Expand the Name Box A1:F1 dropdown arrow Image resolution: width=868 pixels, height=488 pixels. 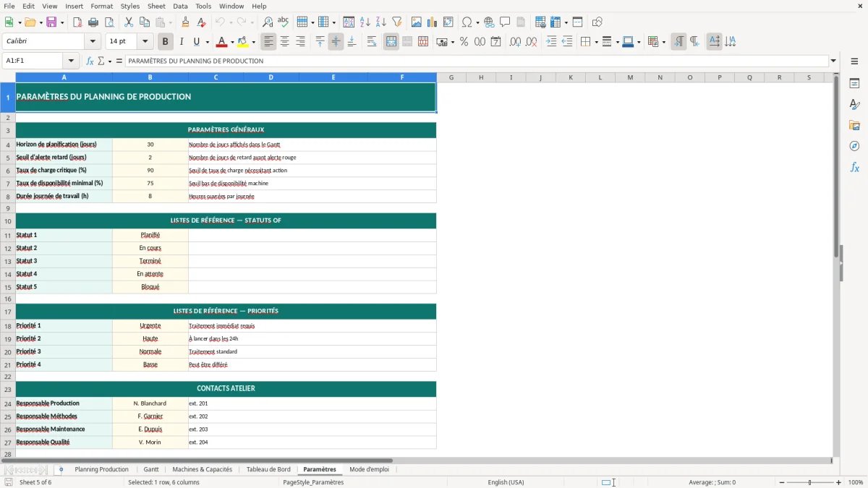71,61
